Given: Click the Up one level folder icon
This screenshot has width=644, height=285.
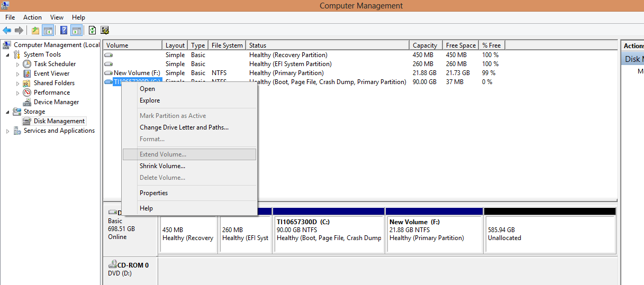Looking at the screenshot, I should [35, 30].
